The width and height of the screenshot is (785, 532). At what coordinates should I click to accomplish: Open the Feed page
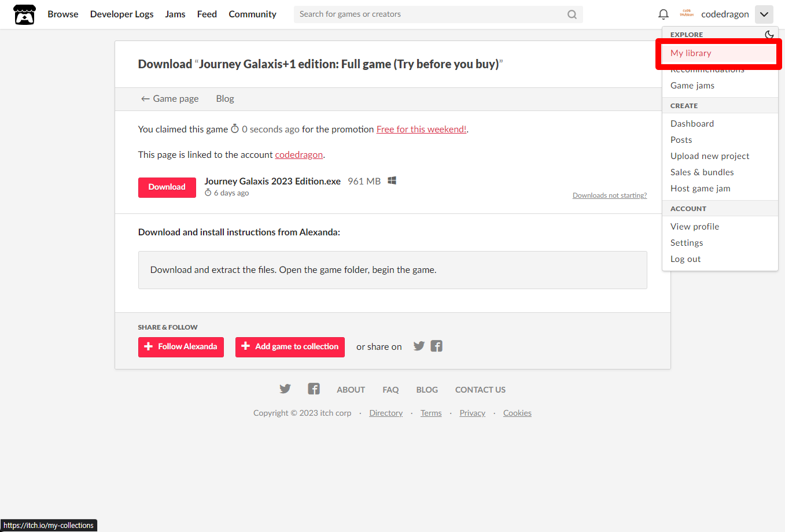(207, 14)
